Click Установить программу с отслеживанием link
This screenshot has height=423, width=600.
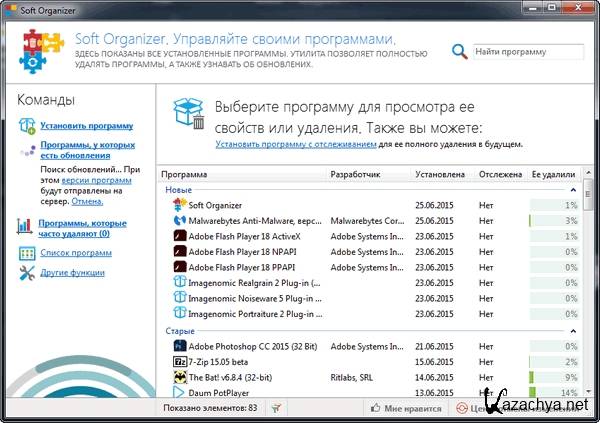click(295, 144)
